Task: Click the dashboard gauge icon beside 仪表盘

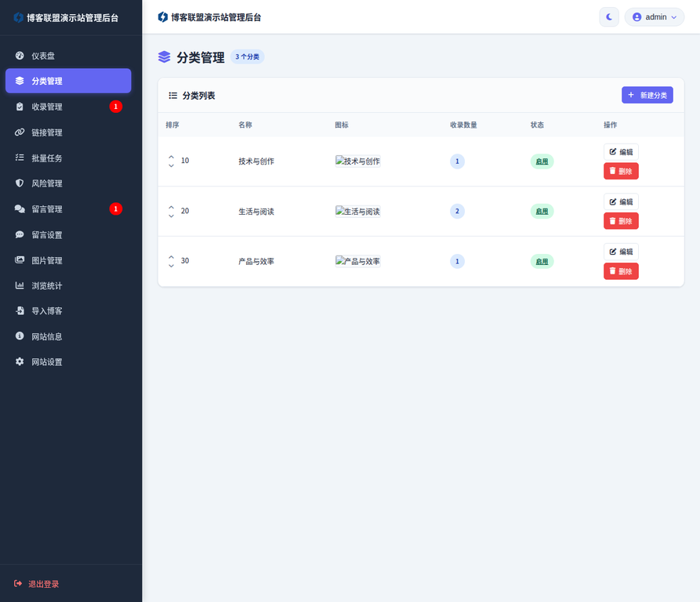Action: 20,56
